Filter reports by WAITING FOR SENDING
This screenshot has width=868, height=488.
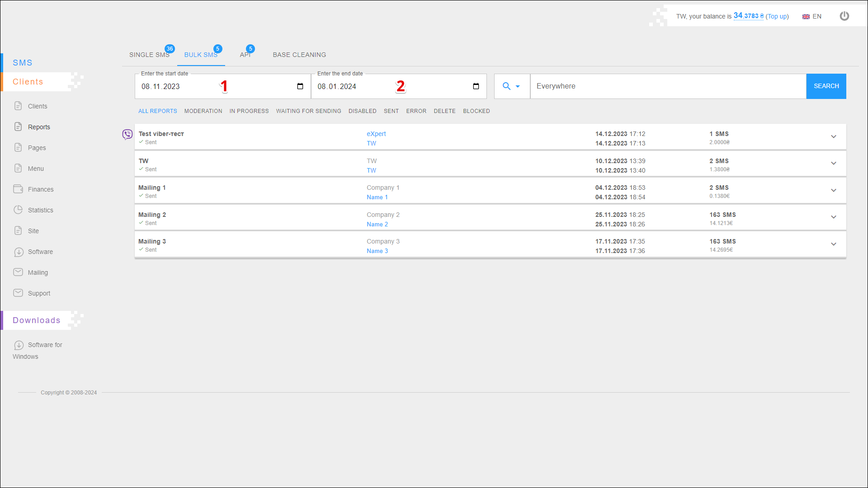pos(308,111)
